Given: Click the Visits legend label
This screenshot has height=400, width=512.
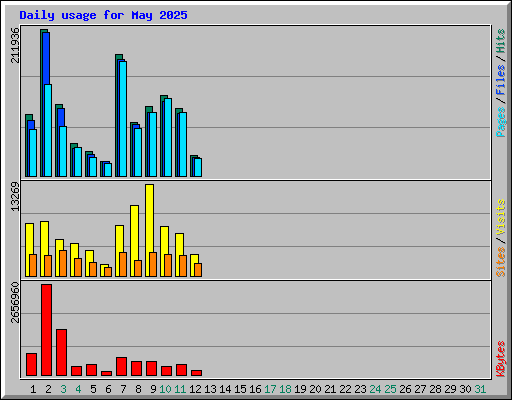Looking at the screenshot, I should [501, 218].
